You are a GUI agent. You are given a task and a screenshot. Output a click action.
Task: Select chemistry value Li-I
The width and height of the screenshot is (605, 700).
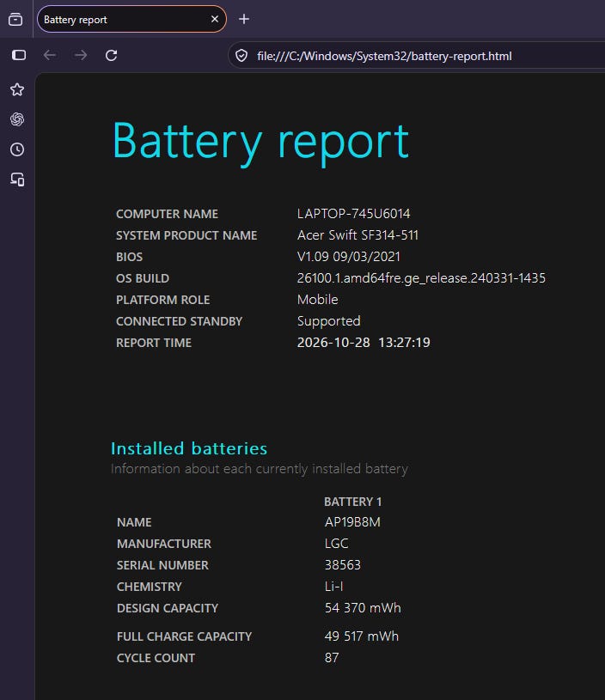tap(333, 587)
